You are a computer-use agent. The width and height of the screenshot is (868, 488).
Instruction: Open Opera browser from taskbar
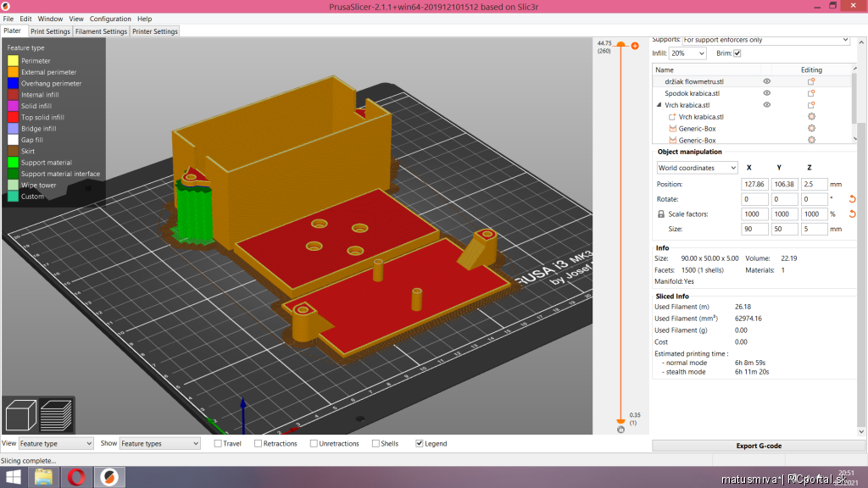76,477
